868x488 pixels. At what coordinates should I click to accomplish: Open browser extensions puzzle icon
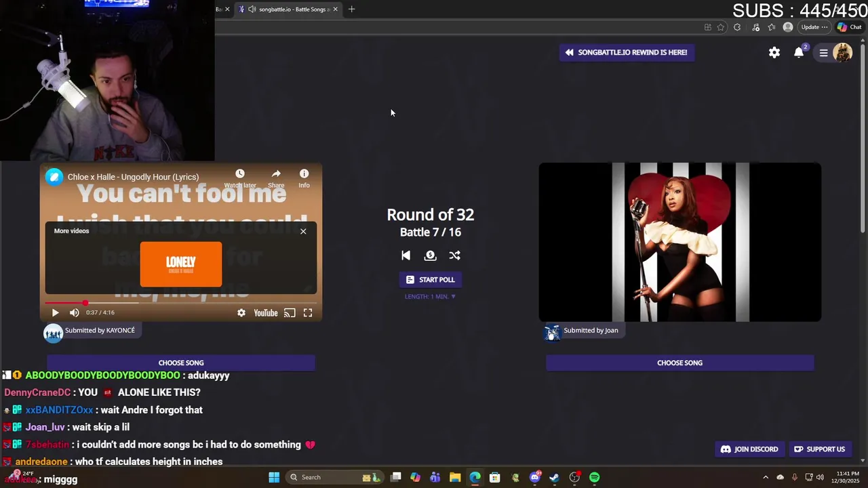(x=737, y=27)
